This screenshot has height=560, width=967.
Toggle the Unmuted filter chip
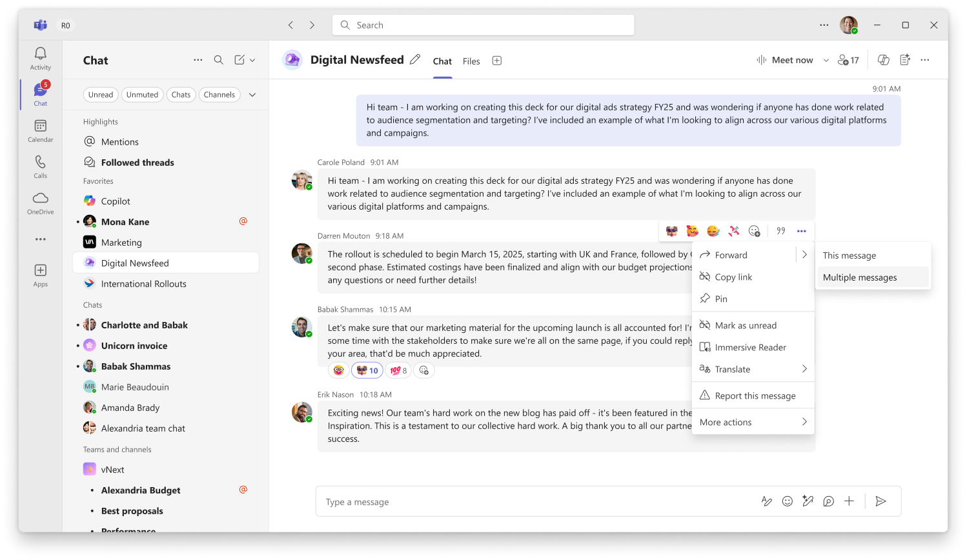click(142, 95)
